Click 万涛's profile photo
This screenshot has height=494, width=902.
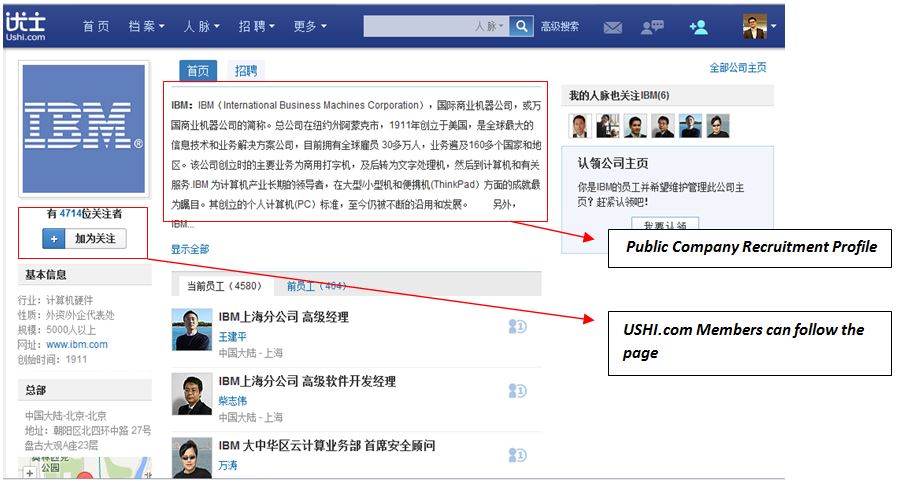[192, 457]
